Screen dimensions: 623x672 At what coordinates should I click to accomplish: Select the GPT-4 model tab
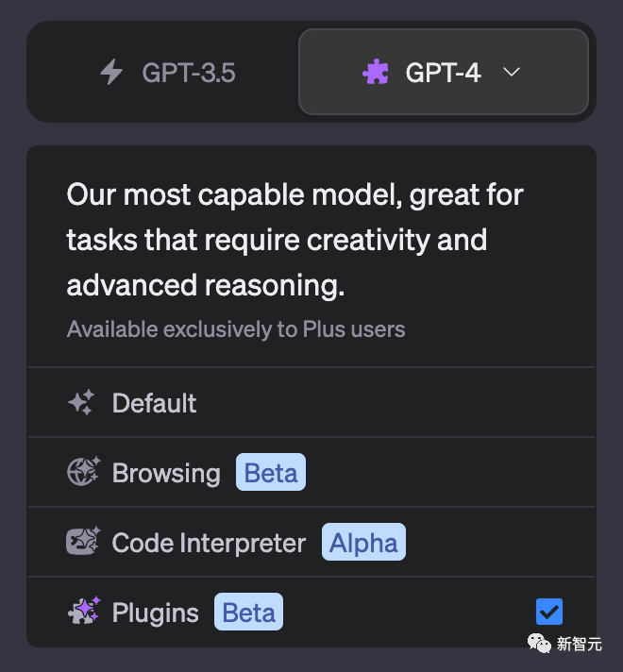[x=443, y=73]
